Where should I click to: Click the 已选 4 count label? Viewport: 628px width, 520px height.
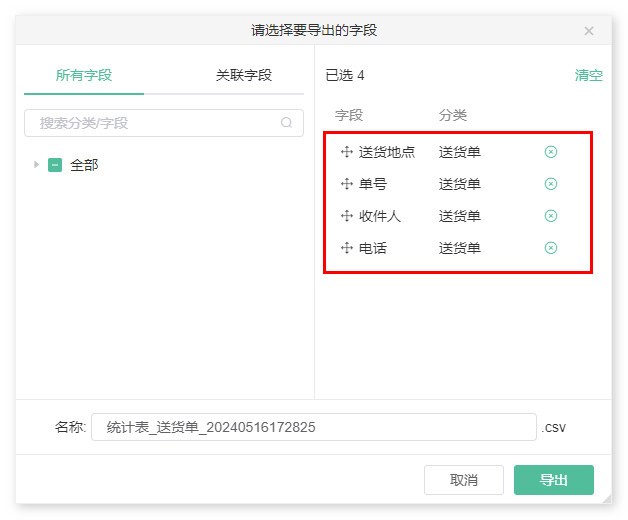point(345,75)
